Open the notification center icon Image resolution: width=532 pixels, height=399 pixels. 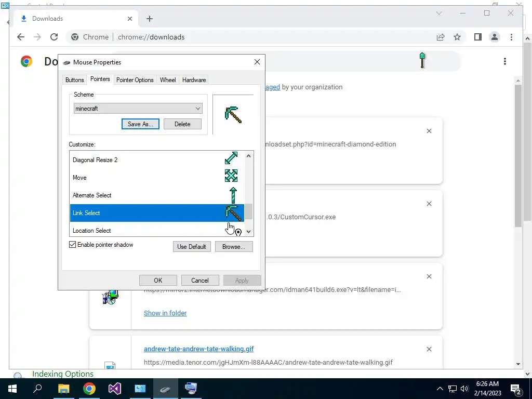click(x=516, y=389)
